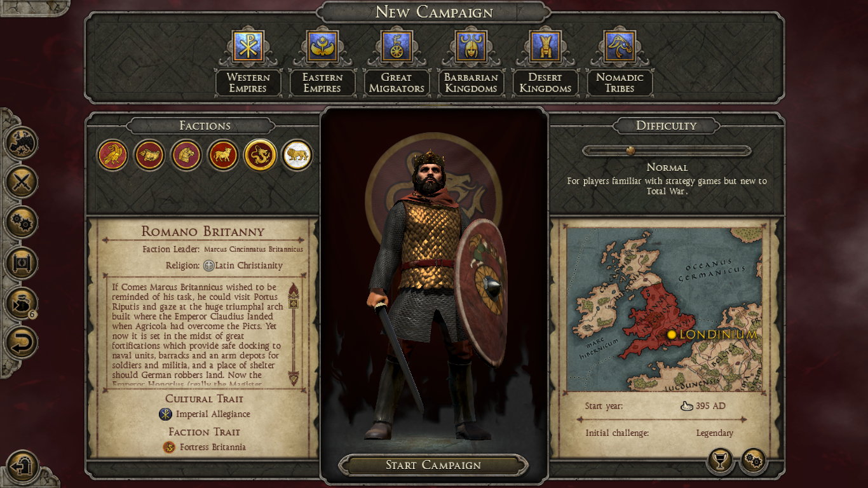Select the horse head faction emblem
Viewport: 868px width, 488px height.
186,155
